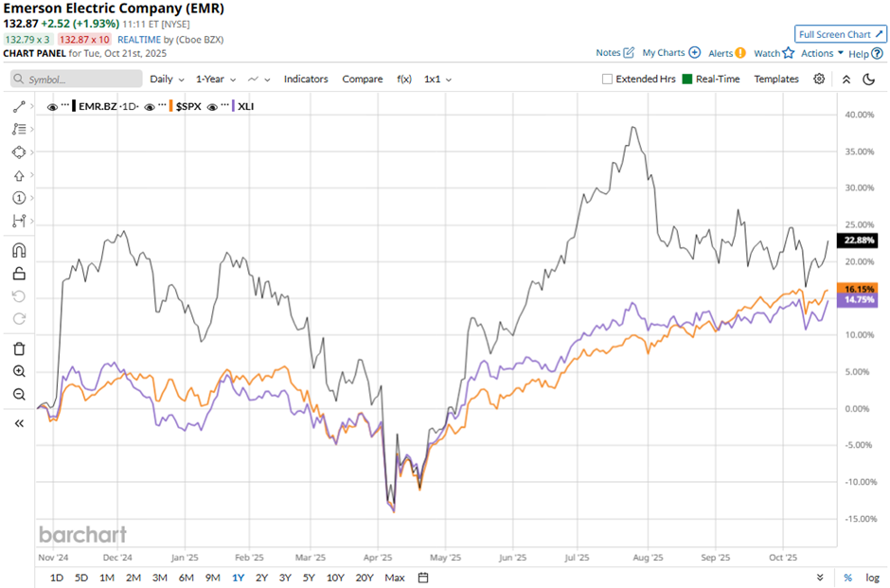The width and height of the screenshot is (890, 588).
Task: Open the Compare menu
Action: tap(362, 80)
